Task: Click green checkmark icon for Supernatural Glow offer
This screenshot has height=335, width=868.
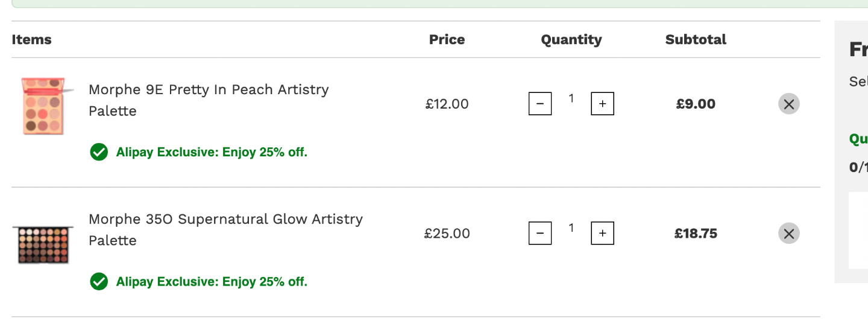Action: tap(99, 281)
